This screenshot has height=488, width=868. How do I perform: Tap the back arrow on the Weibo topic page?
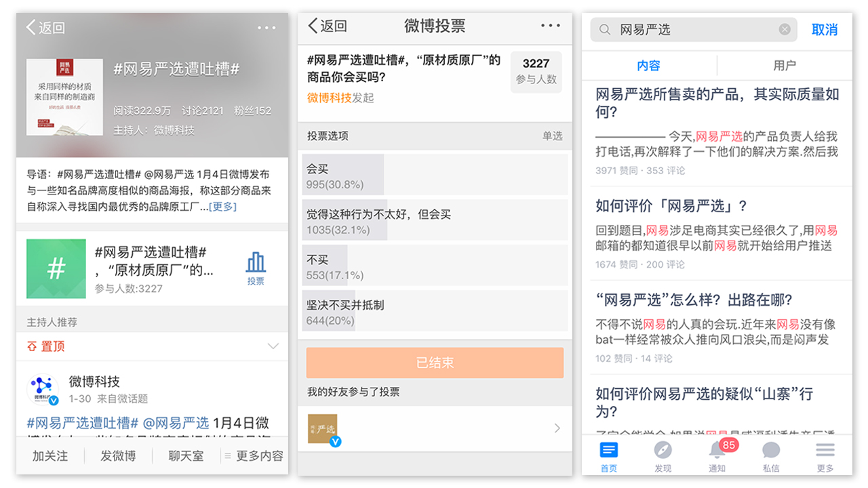(x=31, y=27)
